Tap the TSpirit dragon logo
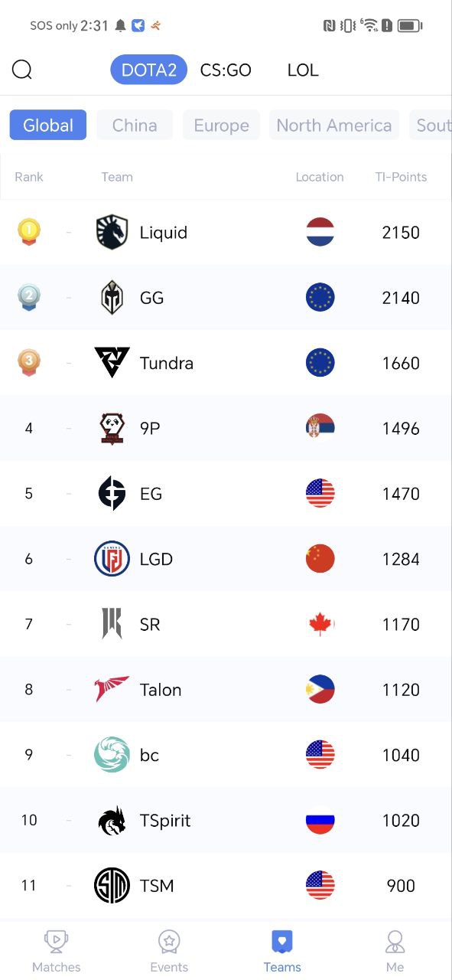Image resolution: width=452 pixels, height=980 pixels. tap(112, 821)
